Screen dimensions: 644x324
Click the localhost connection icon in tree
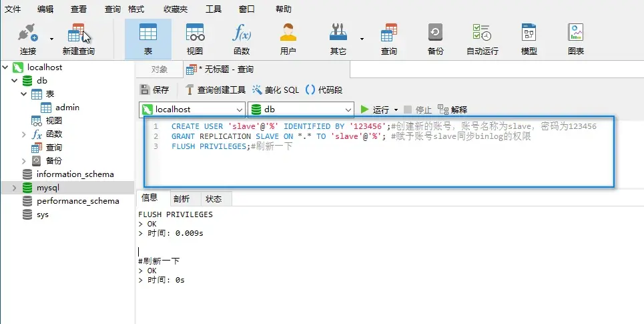click(17, 67)
